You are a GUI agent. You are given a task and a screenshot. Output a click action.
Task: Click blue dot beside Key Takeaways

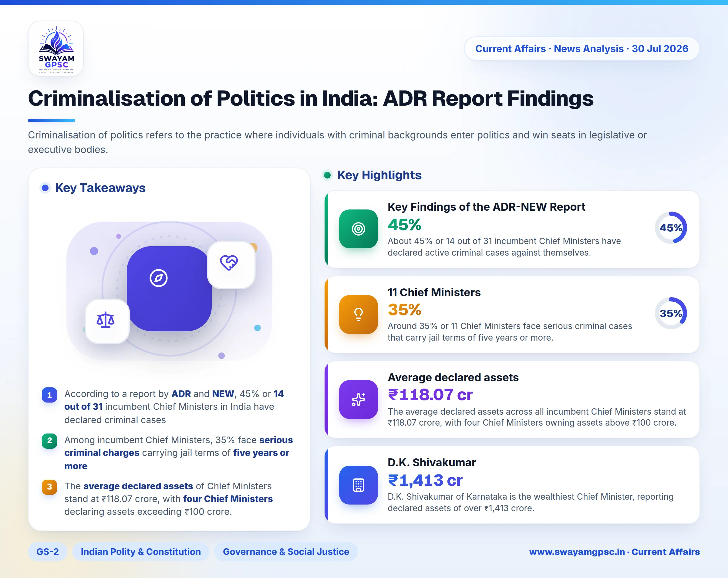coord(45,188)
